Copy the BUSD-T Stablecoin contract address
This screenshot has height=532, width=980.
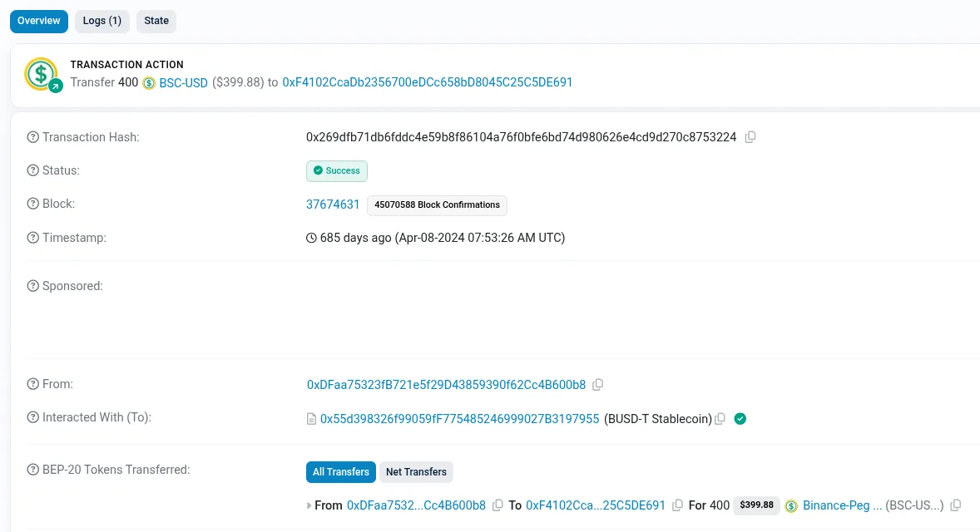[x=720, y=419]
